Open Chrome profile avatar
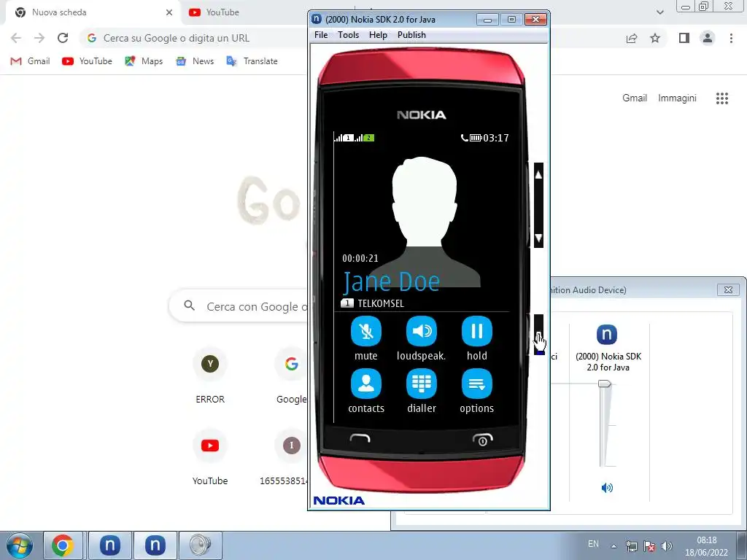747x560 pixels. 708,38
